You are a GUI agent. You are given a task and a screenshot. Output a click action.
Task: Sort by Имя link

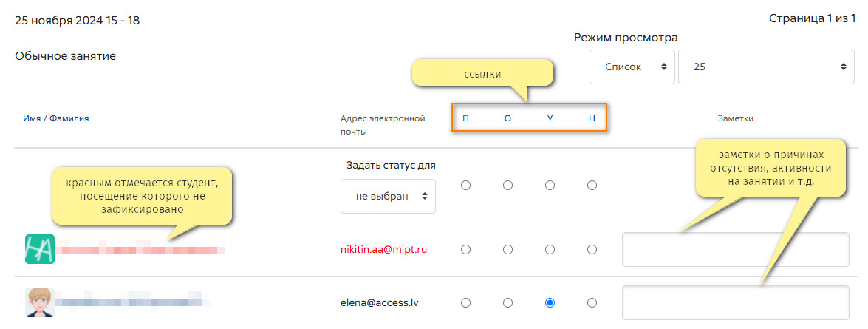coord(32,118)
